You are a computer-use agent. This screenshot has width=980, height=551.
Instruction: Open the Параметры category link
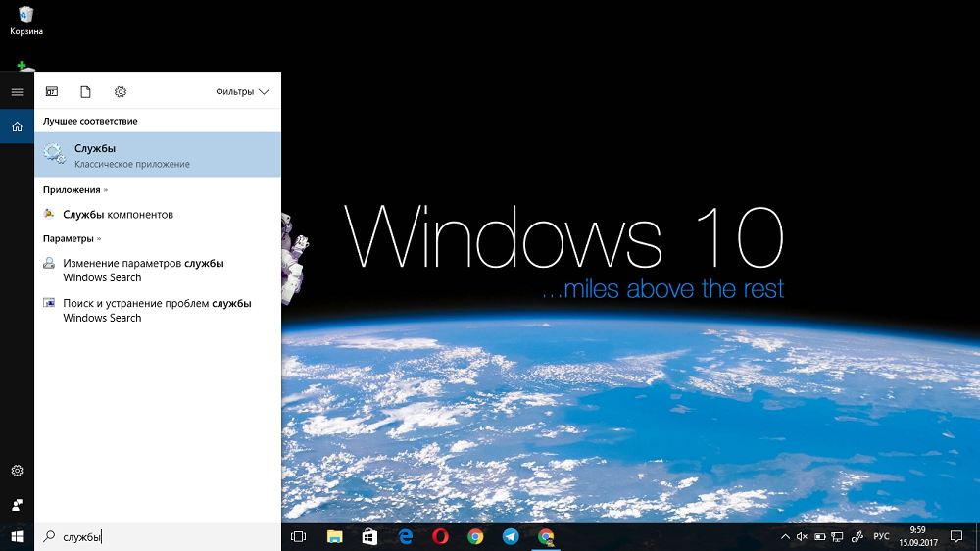pos(72,238)
